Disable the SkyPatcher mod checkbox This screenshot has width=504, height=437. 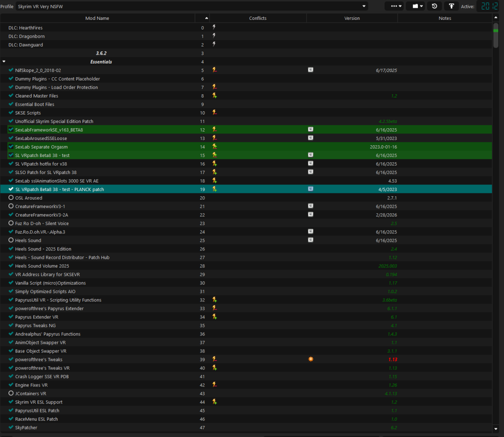[x=11, y=427]
